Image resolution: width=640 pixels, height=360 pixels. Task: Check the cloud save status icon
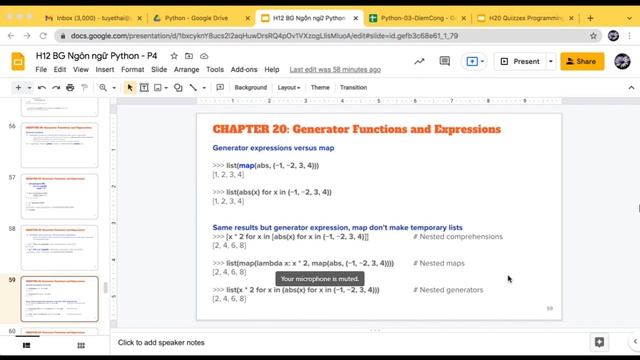(204, 56)
